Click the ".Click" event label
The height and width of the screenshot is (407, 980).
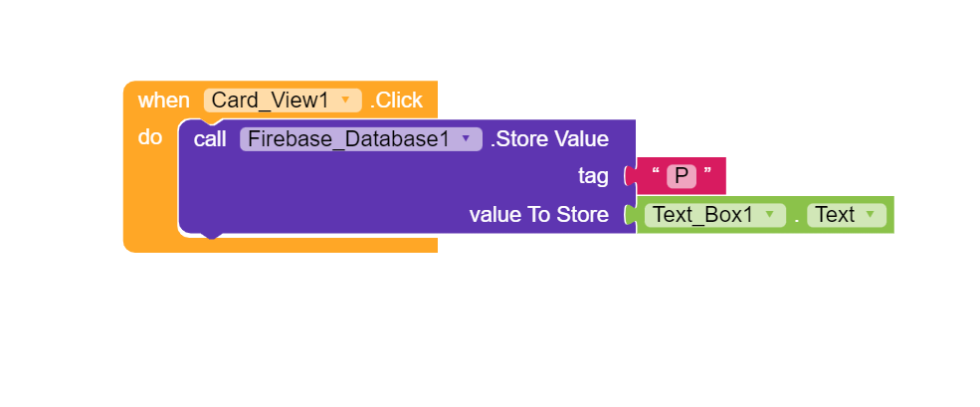[x=397, y=101]
